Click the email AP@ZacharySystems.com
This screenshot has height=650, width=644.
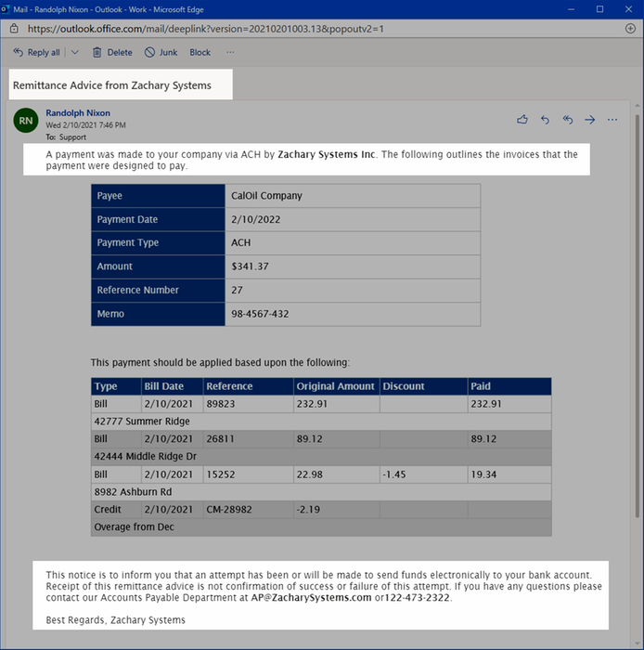pyautogui.click(x=311, y=597)
